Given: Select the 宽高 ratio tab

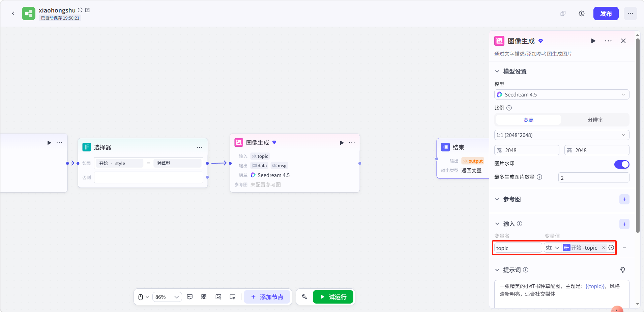Looking at the screenshot, I should click(x=528, y=120).
